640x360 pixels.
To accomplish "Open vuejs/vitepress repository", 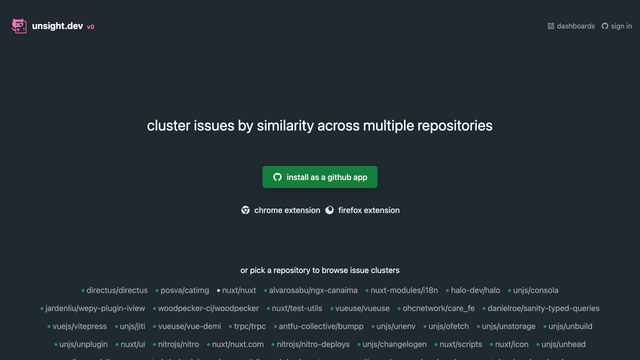I will pyautogui.click(x=79, y=326).
